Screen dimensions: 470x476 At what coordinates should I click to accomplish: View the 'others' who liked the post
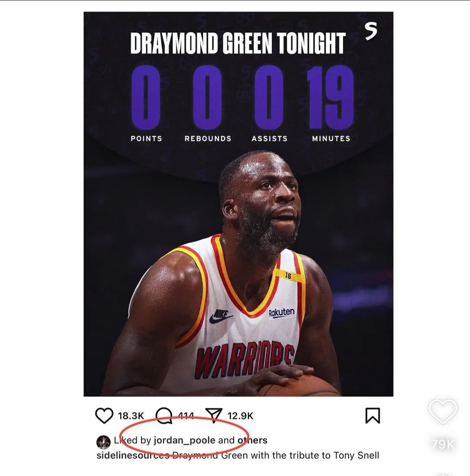252,440
